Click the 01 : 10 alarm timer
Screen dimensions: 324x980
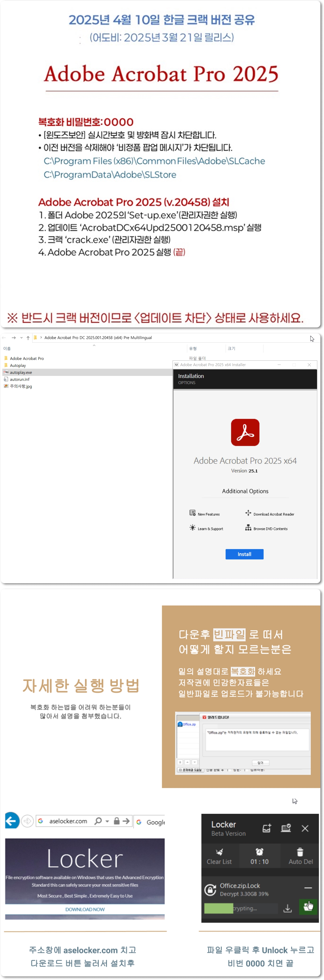(259, 855)
